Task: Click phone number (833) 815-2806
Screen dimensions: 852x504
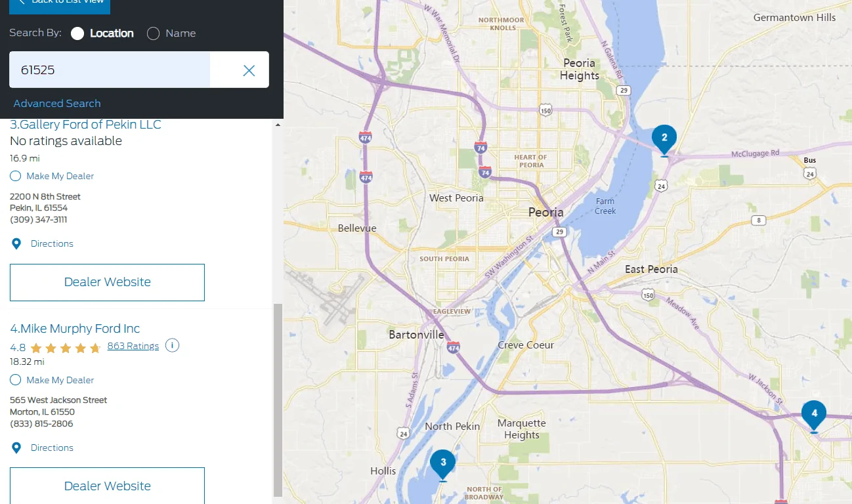Action: [x=41, y=424]
